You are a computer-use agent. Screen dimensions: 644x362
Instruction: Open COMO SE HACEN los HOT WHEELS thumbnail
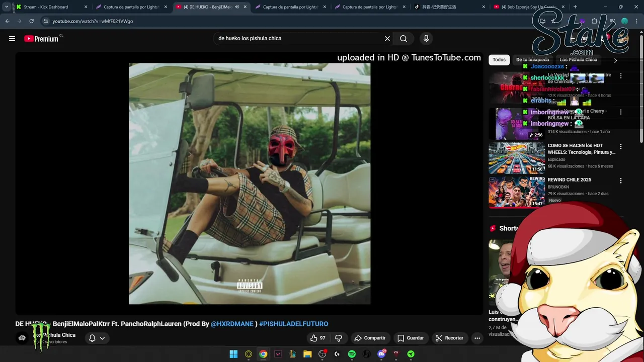(517, 158)
